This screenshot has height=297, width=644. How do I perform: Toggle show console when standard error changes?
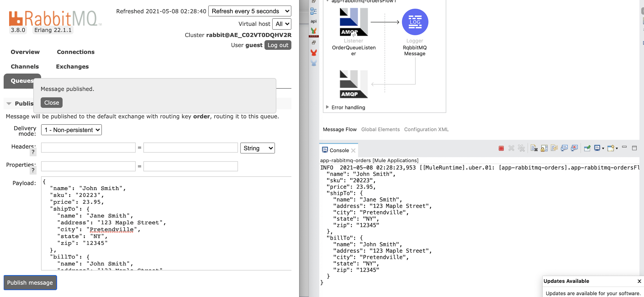click(574, 148)
